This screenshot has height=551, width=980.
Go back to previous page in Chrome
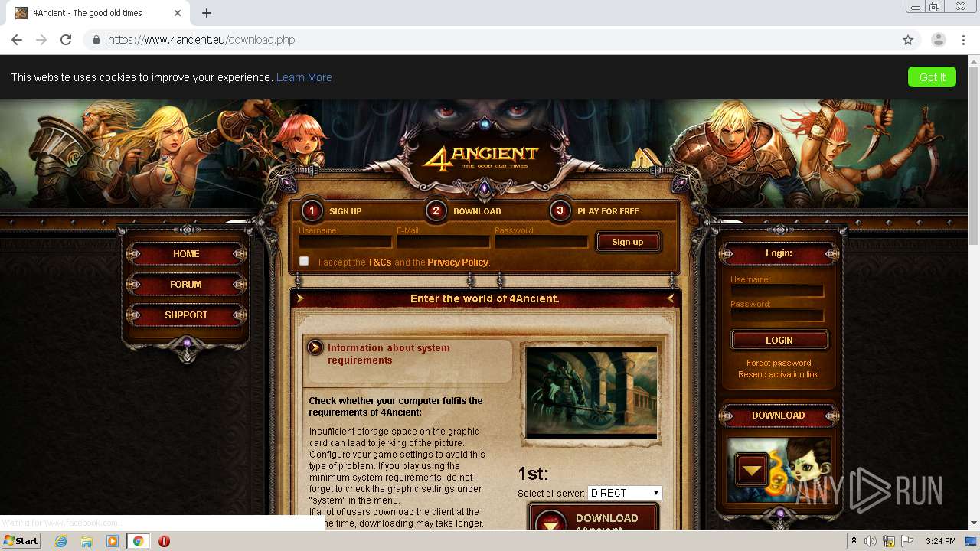(x=17, y=40)
